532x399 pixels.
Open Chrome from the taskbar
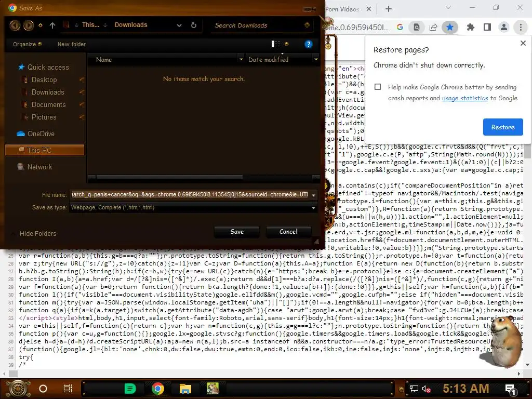point(158,389)
